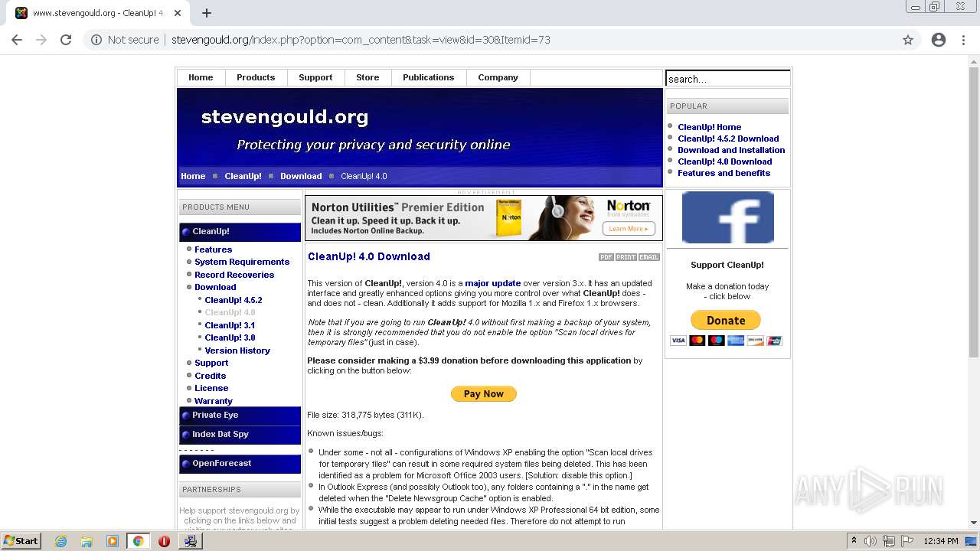Select Index Dat Spy in the Products menu
980x551 pixels.
click(240, 435)
